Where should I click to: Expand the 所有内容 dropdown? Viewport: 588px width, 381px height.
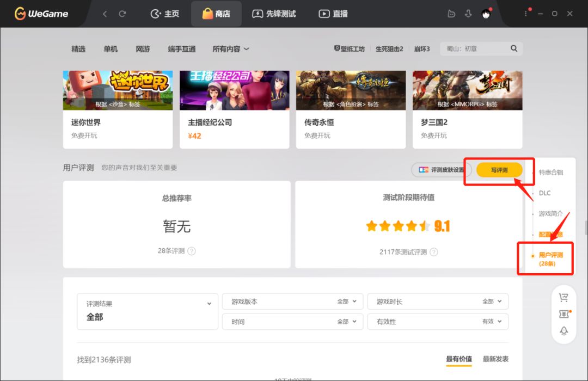pos(231,49)
